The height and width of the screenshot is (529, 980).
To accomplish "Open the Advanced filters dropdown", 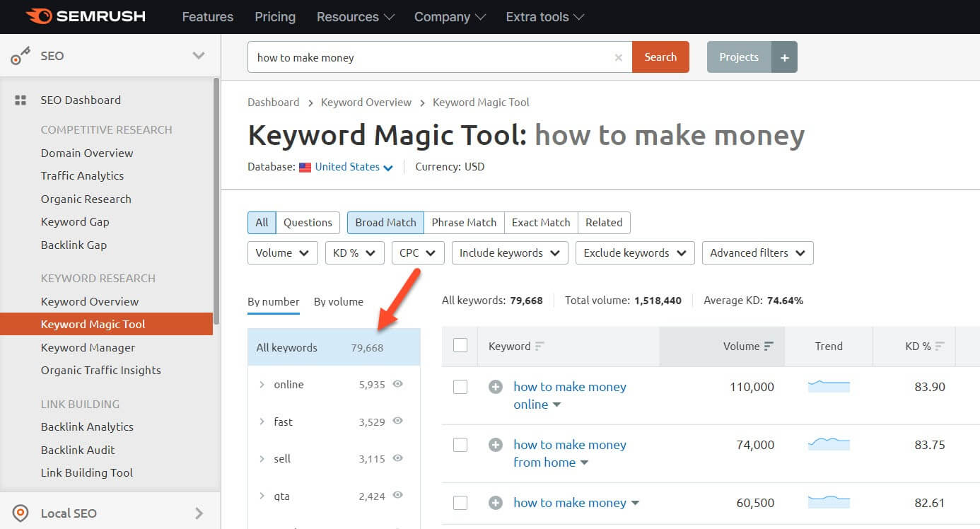I will [x=758, y=253].
